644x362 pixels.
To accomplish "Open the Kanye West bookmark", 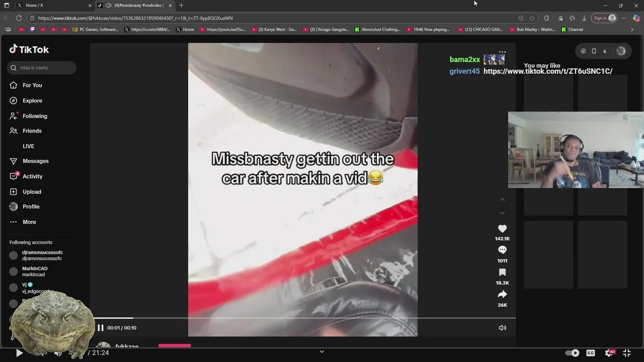I will point(274,30).
